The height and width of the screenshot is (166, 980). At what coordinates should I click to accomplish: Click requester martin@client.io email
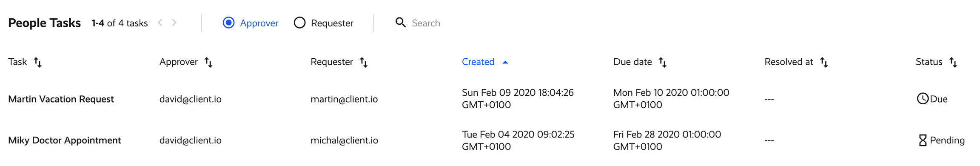(344, 99)
